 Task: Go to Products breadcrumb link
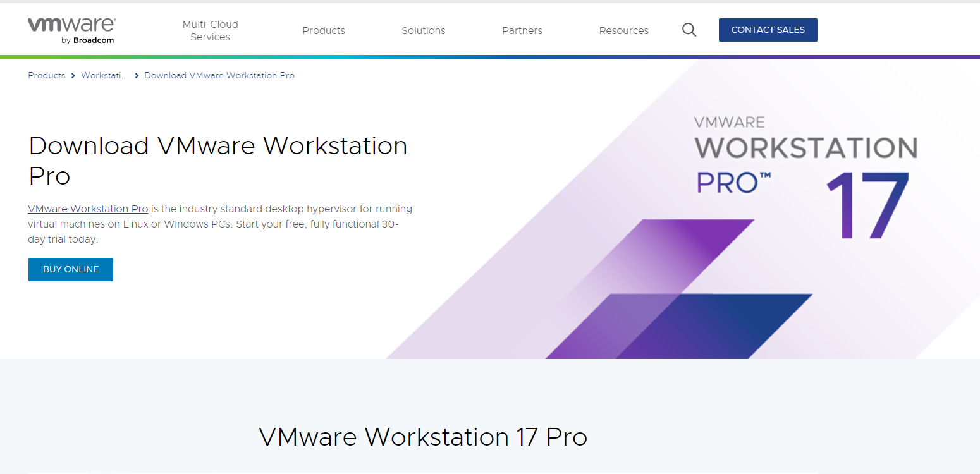[x=47, y=75]
